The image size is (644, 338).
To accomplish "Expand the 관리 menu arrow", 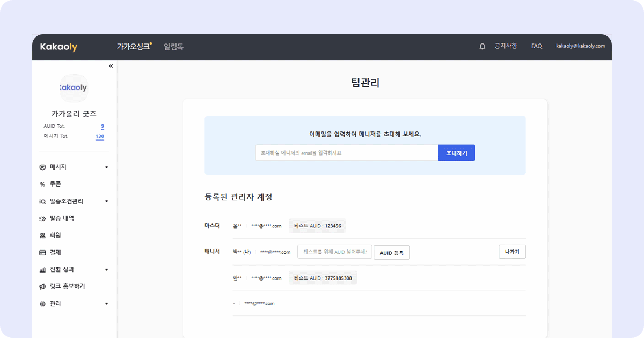I will (x=106, y=304).
